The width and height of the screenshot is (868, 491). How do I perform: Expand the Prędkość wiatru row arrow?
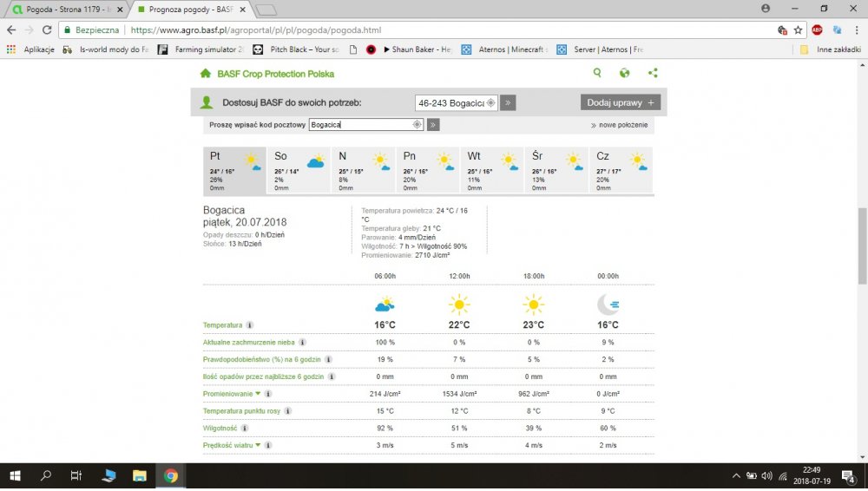pos(257,445)
